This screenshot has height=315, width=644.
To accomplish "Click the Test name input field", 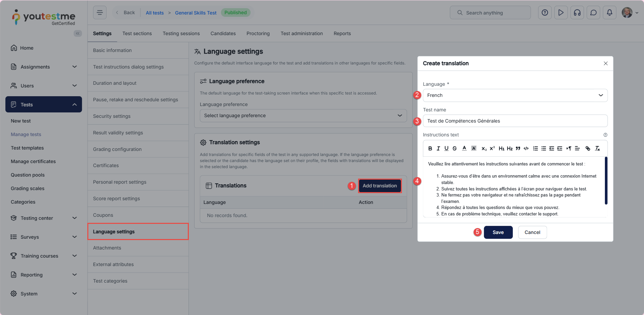I will tap(515, 121).
